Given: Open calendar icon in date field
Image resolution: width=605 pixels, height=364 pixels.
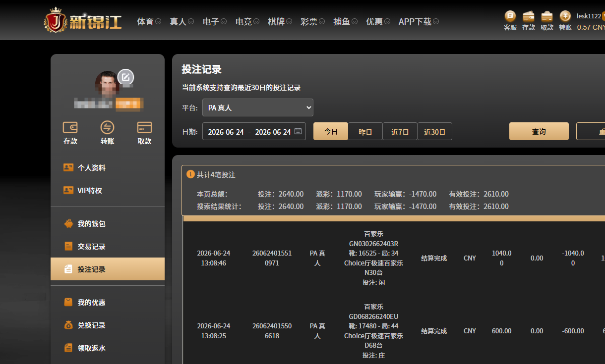Looking at the screenshot, I should click(298, 131).
